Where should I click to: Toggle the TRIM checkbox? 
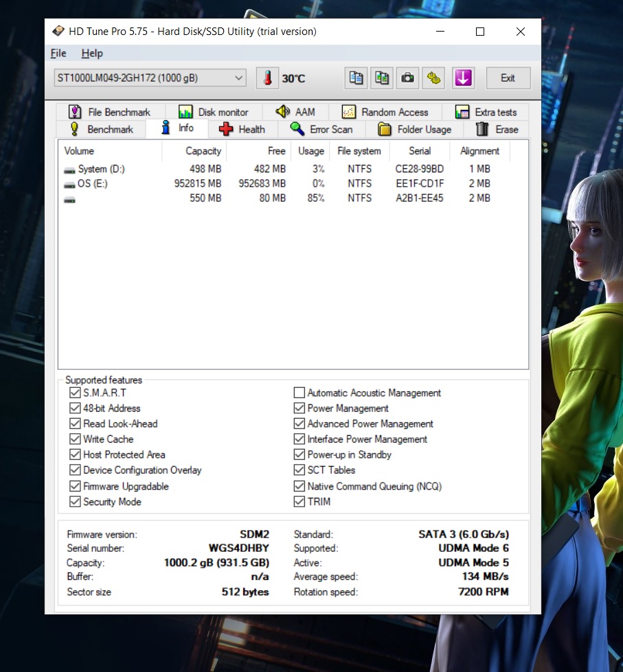[x=299, y=502]
